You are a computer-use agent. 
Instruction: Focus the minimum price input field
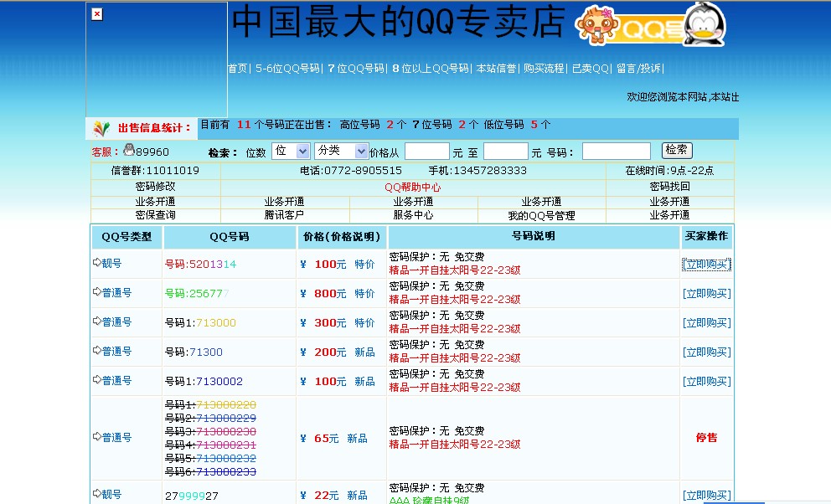click(x=426, y=152)
